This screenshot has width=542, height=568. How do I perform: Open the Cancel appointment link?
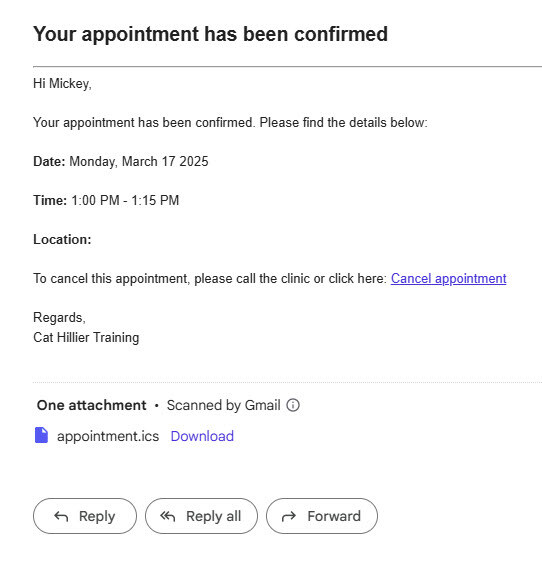[448, 279]
